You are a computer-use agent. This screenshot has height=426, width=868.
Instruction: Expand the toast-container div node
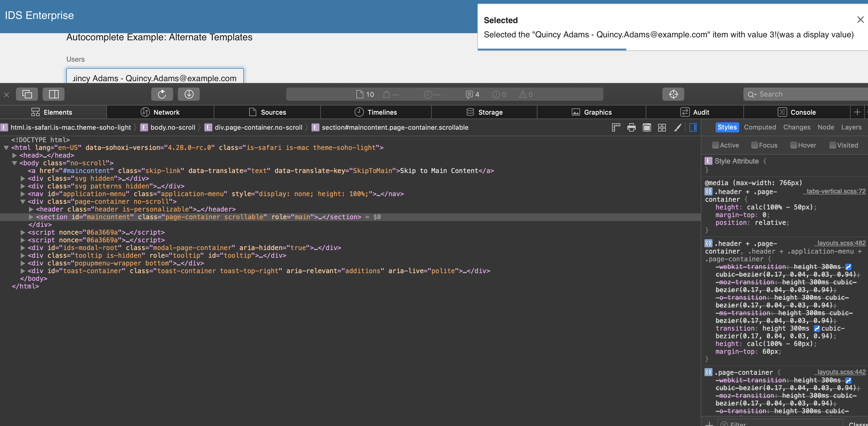click(x=22, y=271)
